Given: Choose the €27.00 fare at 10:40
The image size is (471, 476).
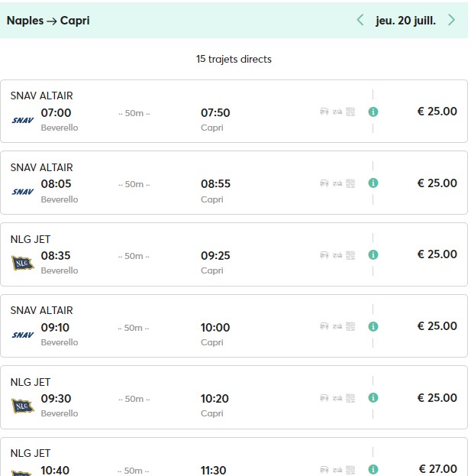Looking at the screenshot, I should point(437,469).
